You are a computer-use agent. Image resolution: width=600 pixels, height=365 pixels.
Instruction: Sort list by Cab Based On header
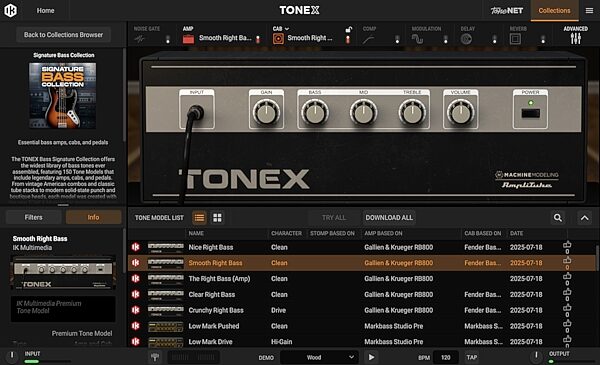(483, 233)
